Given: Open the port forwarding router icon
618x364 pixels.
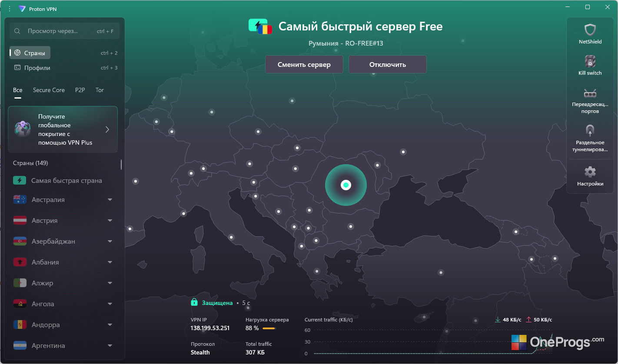Looking at the screenshot, I should click(590, 93).
